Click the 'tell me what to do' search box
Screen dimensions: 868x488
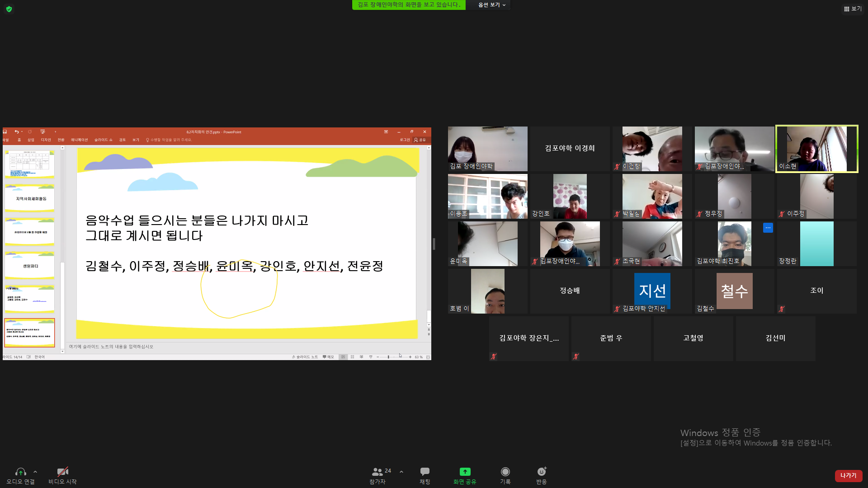click(169, 140)
